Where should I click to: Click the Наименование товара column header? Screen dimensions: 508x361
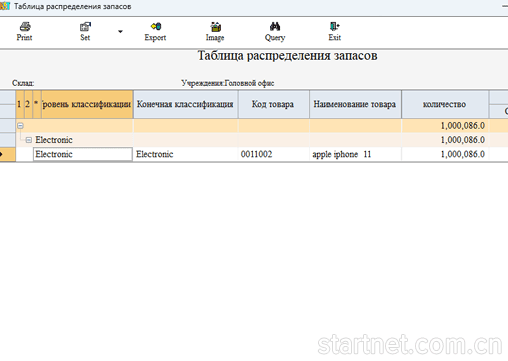[355, 104]
